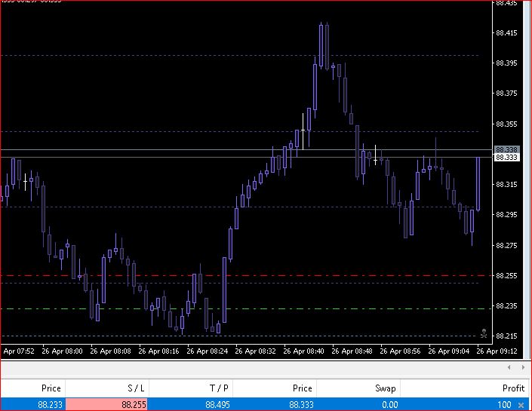The image size is (532, 411).
Task: Sort by the S / L column header
Action: (136, 388)
